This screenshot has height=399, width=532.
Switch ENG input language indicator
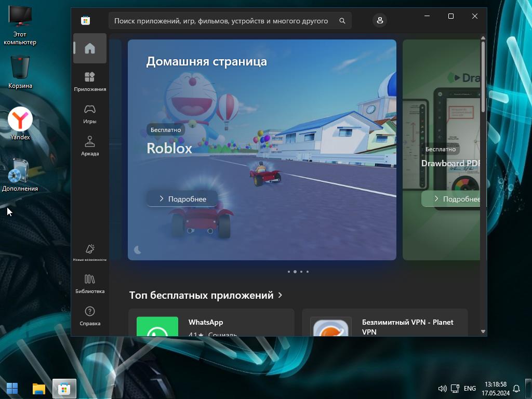point(470,388)
